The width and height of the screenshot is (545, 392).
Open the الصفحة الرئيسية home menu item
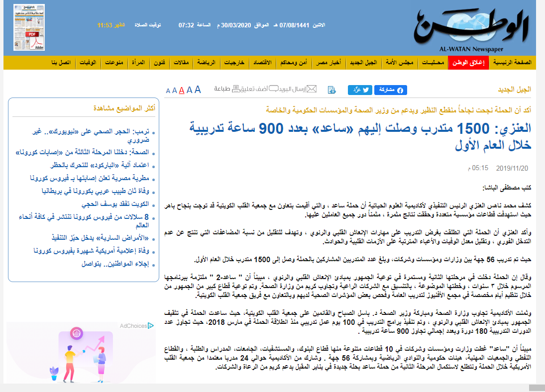click(x=512, y=63)
